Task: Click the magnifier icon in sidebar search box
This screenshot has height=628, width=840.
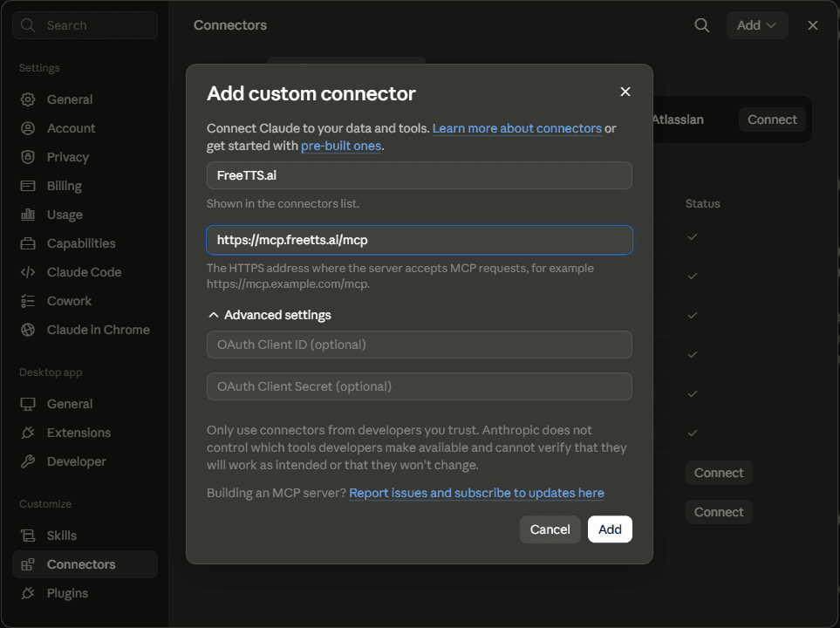Action: point(28,25)
